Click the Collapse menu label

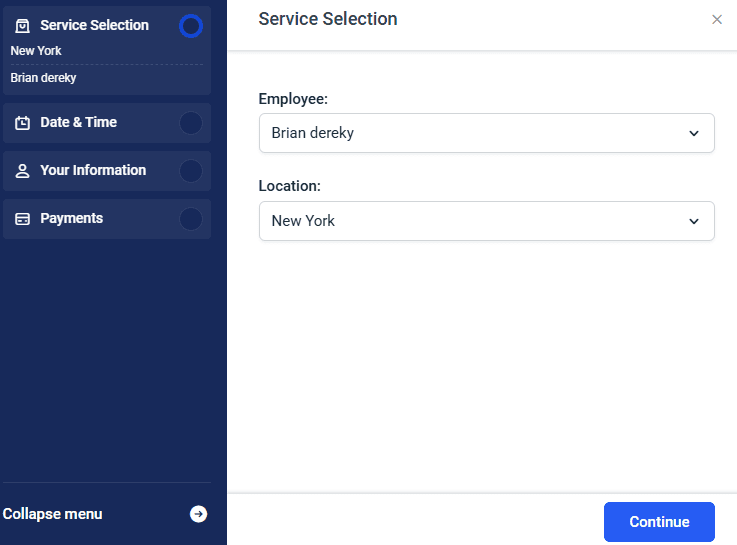coord(53,514)
